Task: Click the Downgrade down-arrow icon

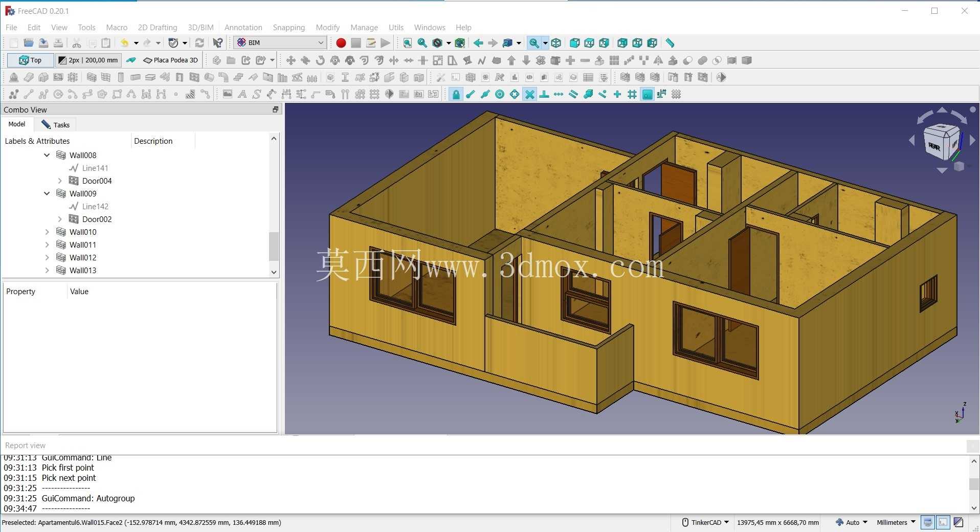Action: [x=526, y=60]
